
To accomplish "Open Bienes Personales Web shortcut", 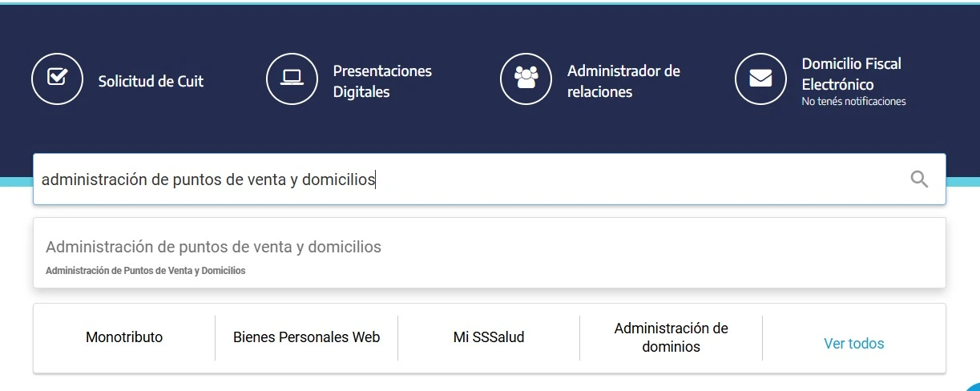I will coord(306,337).
